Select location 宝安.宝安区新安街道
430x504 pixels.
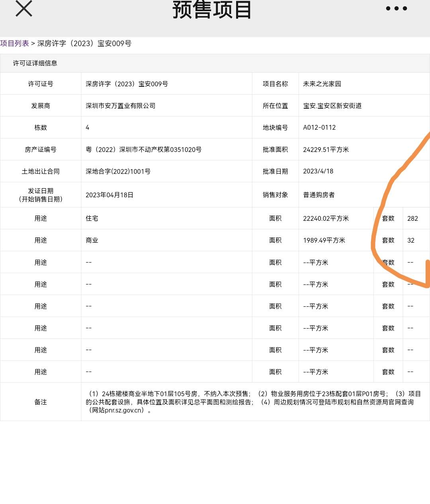point(332,106)
